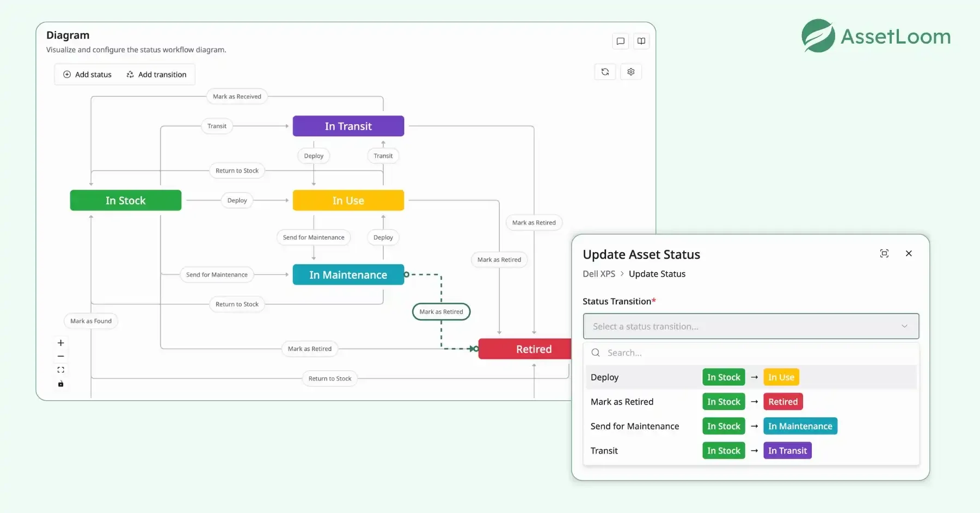Open the book documentation icon
Screen dimensions: 980x513
point(641,41)
